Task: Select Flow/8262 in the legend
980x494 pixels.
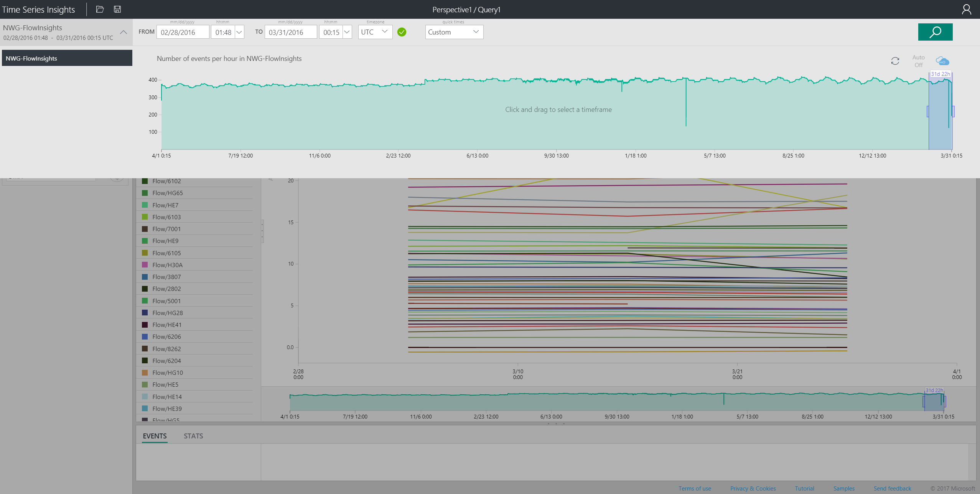Action: 194,349
